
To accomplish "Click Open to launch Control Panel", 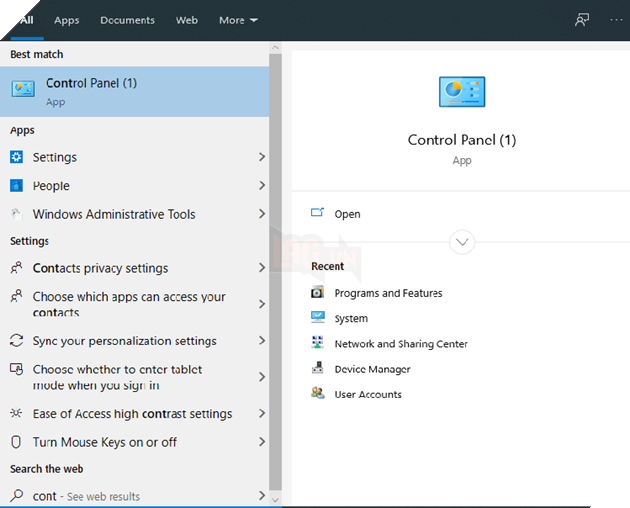I will coord(347,214).
